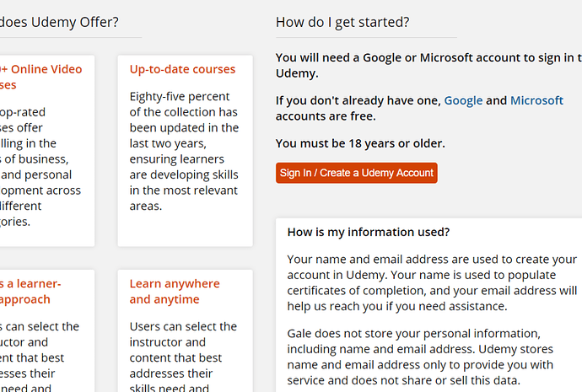
Task: Click the 'learner- approach' card title
Action: (32, 292)
